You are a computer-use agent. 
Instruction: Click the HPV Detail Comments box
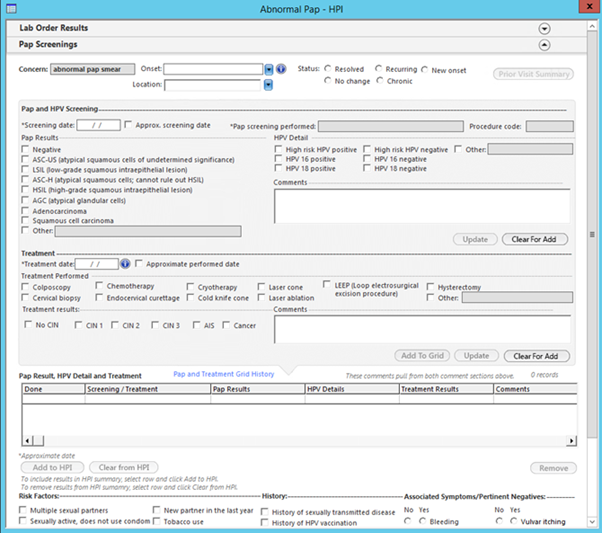point(422,206)
